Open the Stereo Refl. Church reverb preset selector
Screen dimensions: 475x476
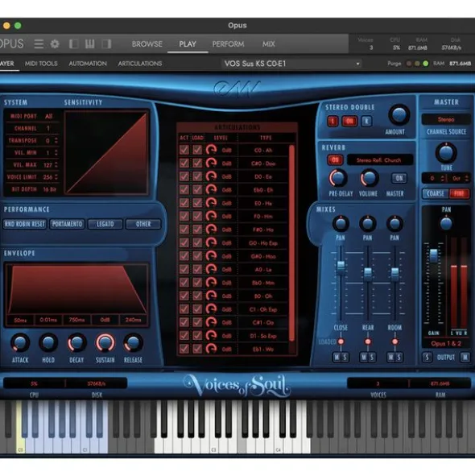point(379,160)
